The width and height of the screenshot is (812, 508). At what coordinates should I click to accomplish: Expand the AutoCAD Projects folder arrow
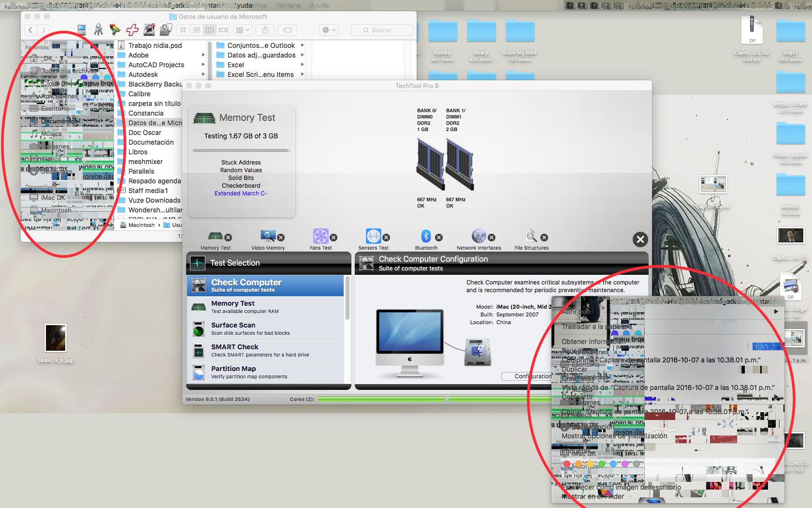(x=203, y=65)
